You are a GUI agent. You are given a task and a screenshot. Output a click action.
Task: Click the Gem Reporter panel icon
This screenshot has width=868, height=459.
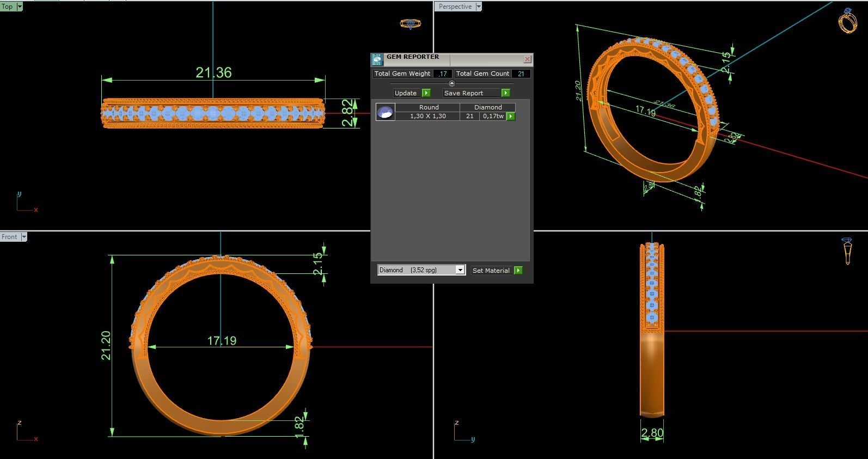[376, 60]
